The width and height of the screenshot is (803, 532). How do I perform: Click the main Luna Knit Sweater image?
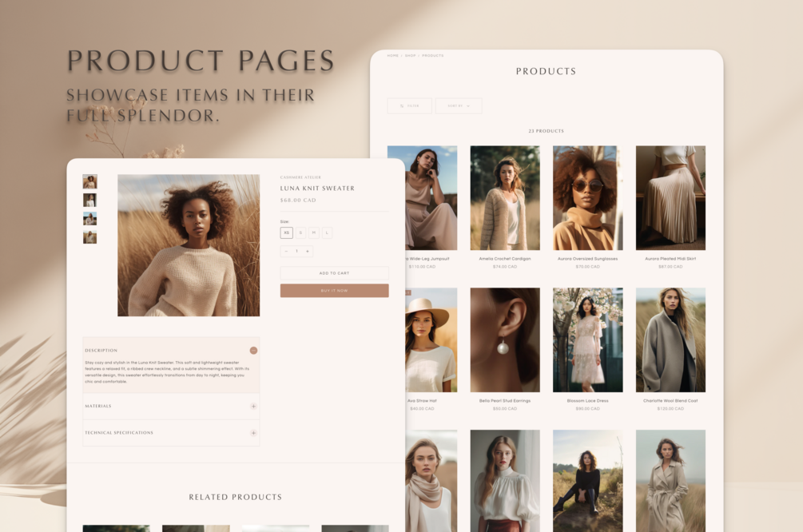tap(189, 245)
